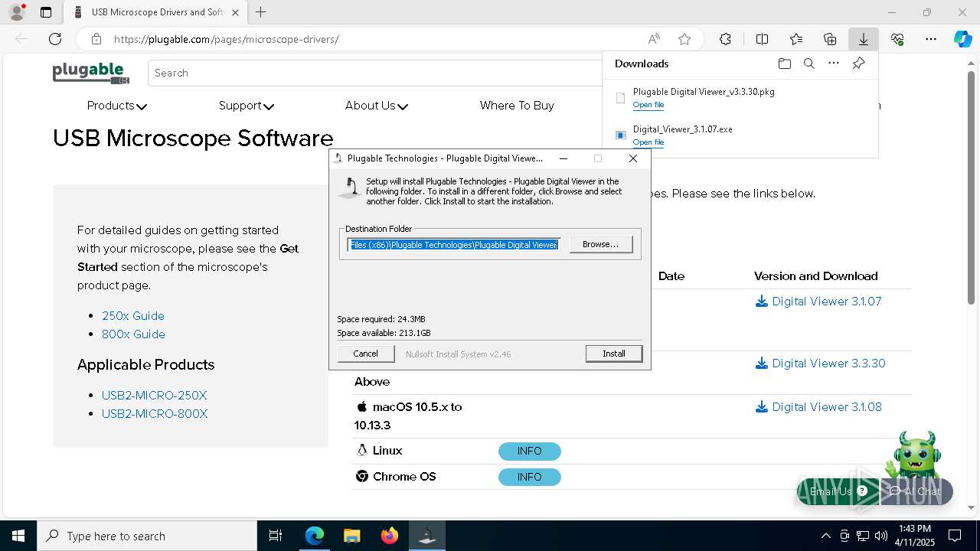Open the downloads folder icon
980x551 pixels.
point(784,64)
